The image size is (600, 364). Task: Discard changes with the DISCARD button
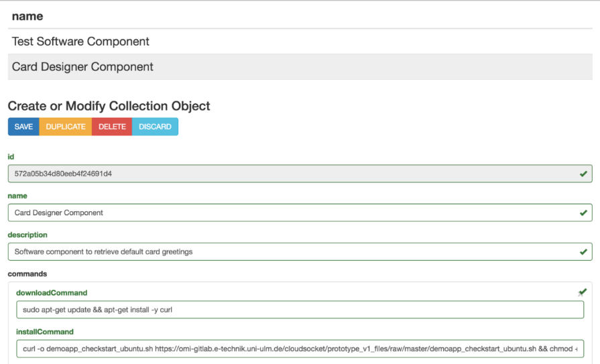[x=155, y=127]
